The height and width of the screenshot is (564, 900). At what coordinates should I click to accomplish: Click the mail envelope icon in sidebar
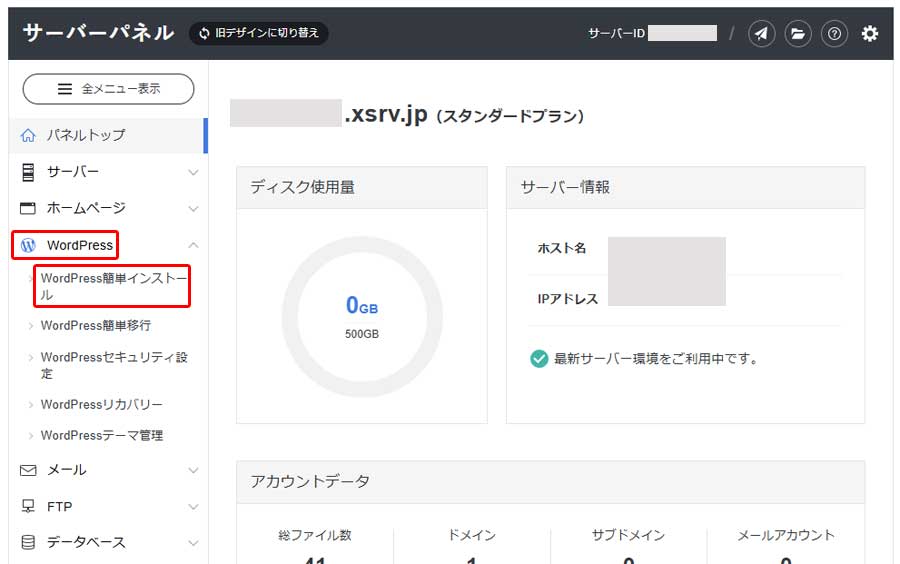point(28,470)
